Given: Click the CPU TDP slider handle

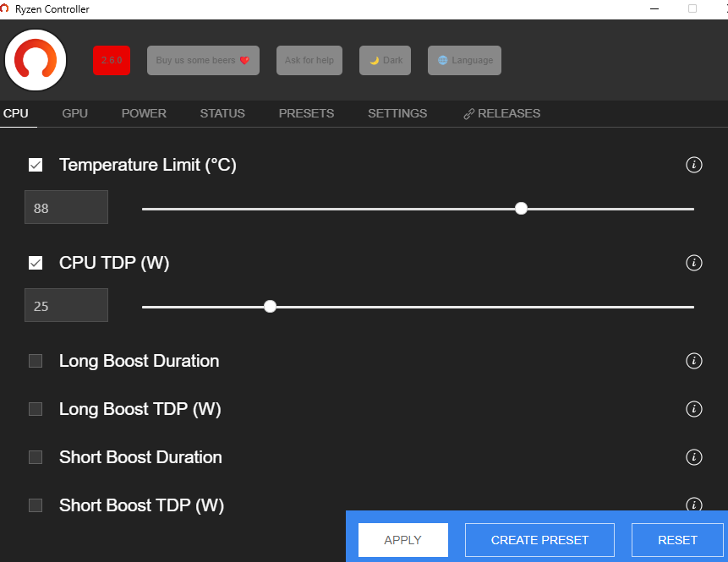Looking at the screenshot, I should click(270, 306).
